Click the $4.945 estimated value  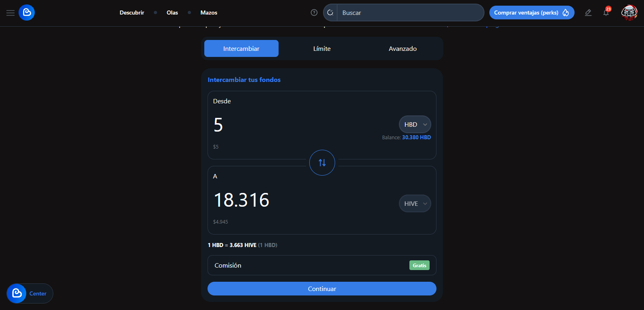(x=220, y=222)
